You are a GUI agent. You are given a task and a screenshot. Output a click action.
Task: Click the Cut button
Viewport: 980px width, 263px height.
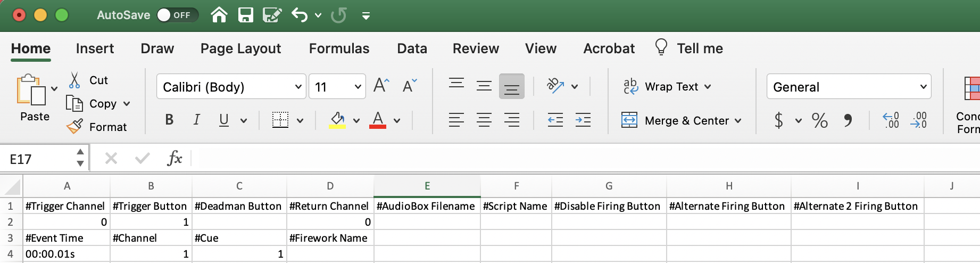pos(88,80)
